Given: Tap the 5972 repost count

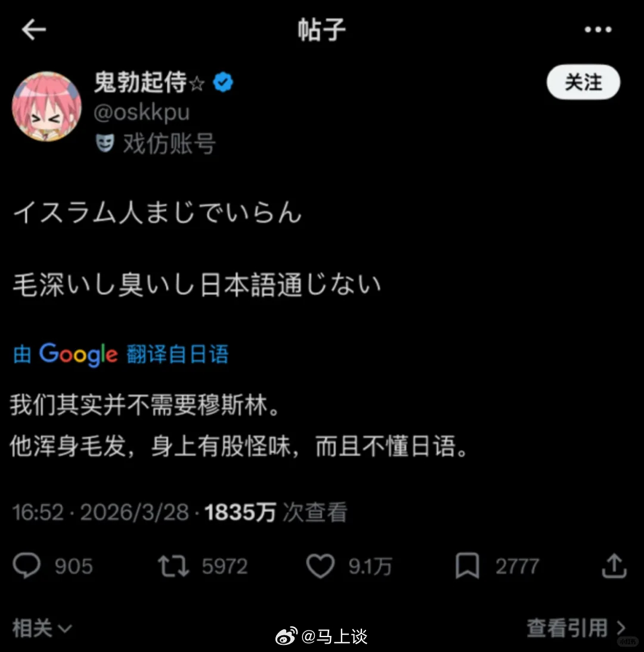Looking at the screenshot, I should coord(225,566).
